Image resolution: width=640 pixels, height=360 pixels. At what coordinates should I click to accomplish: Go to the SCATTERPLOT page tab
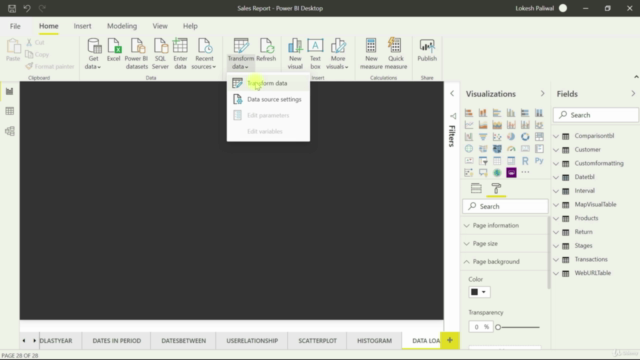coord(317,340)
